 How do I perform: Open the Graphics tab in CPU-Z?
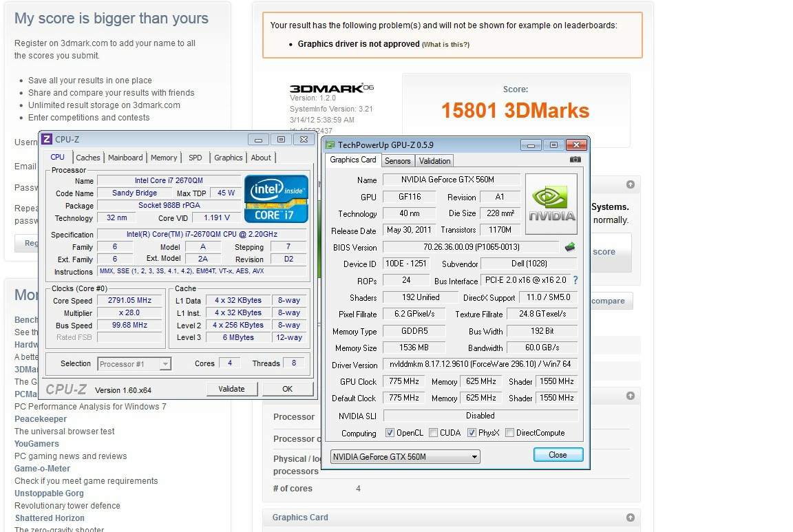pos(228,158)
